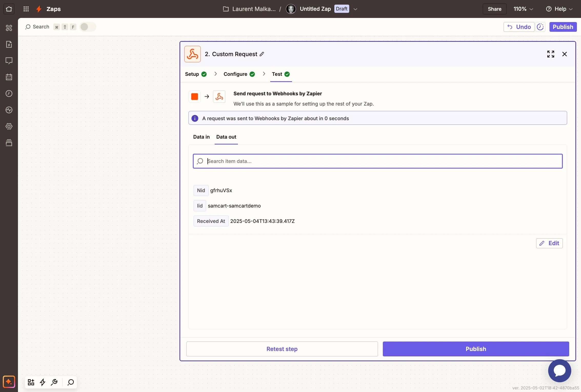581x392 pixels.
Task: Select the 2025-05-04T13:43:39.417Z timestamp
Action: coord(262,221)
